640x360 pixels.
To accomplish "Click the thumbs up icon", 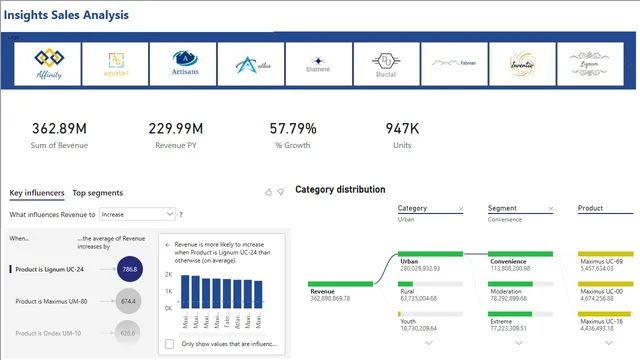I will tap(268, 192).
